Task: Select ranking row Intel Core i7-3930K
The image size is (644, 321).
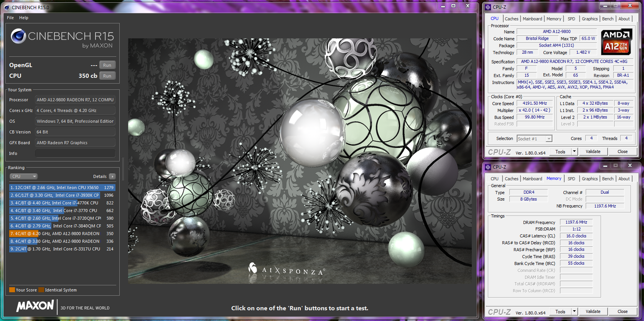Action: 62,195
